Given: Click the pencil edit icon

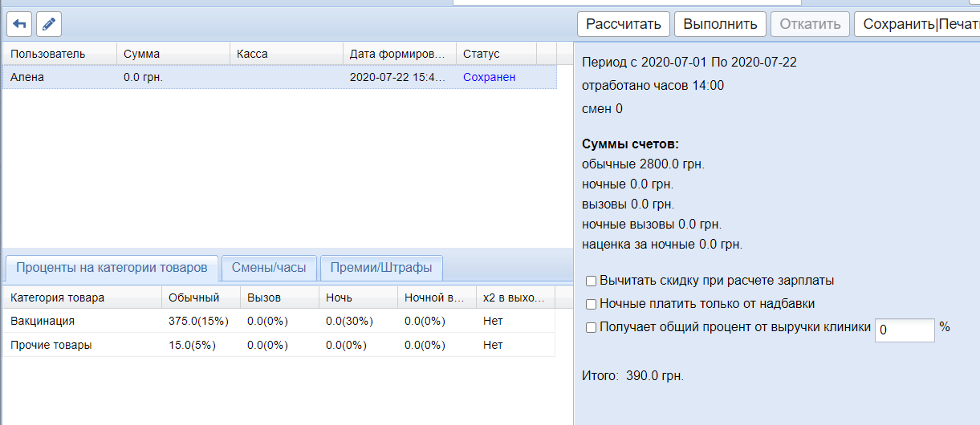Looking at the screenshot, I should click(x=48, y=24).
